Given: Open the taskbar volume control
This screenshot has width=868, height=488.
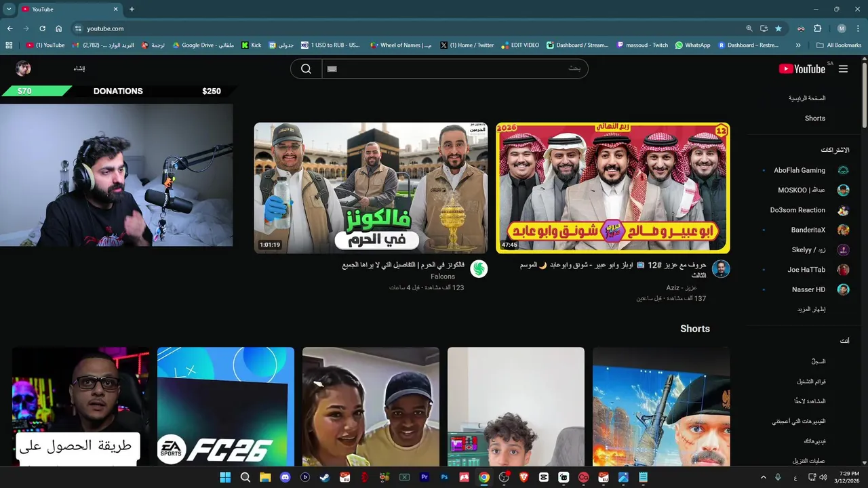Looking at the screenshot, I should [x=823, y=477].
